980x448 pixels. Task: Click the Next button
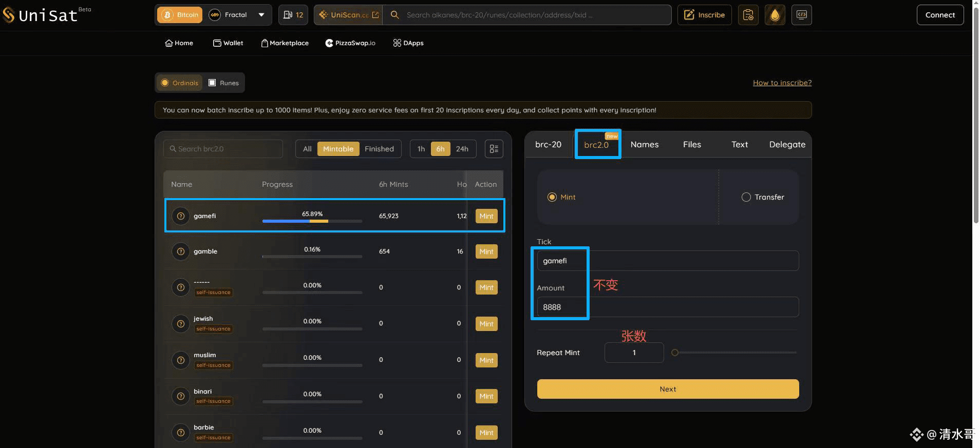click(668, 389)
